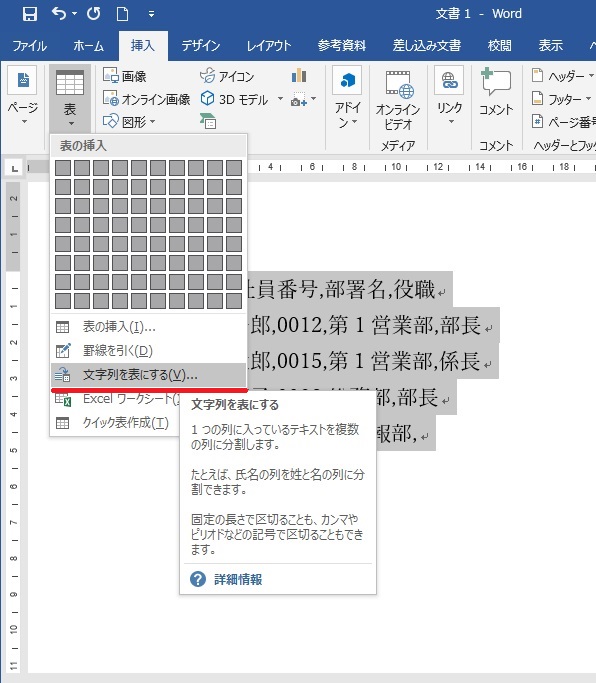Click the text 第 1 営業部,部長
Image resolution: width=596 pixels, height=683 pixels.
point(405,325)
